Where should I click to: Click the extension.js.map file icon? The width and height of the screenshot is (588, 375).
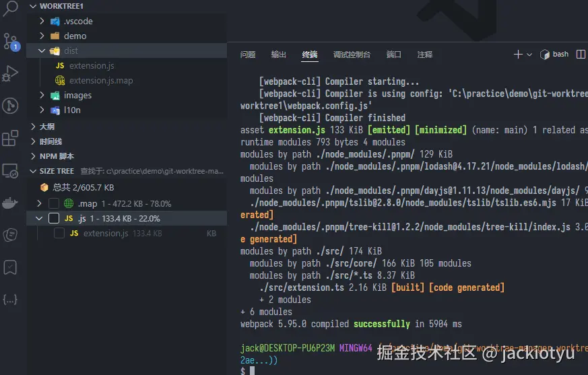(60, 80)
